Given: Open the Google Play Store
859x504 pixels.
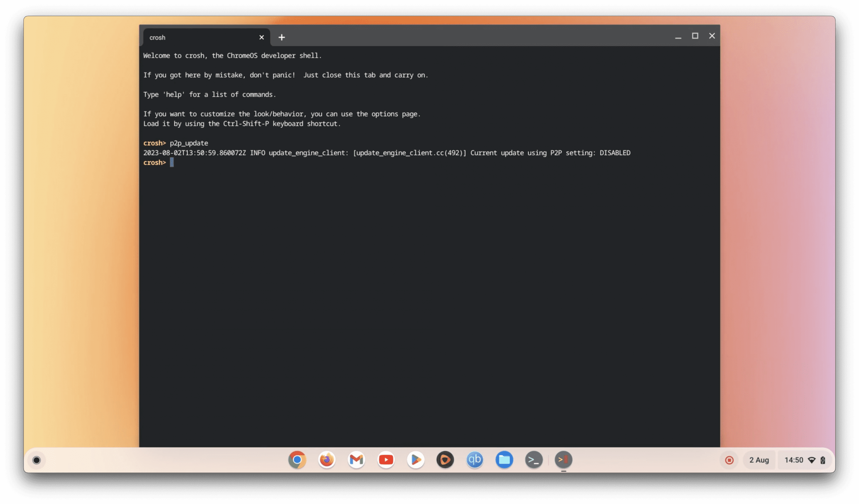Looking at the screenshot, I should point(415,460).
